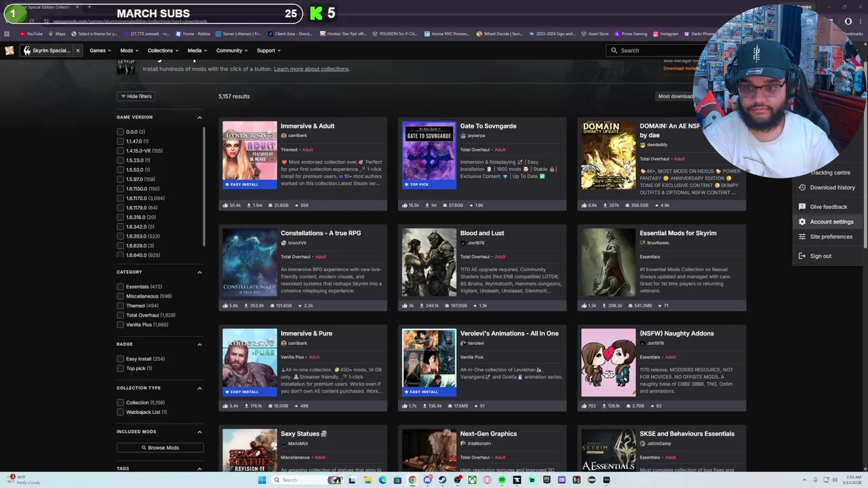This screenshot has height=488, width=868.
Task: Click the Browse Mods button
Action: click(160, 447)
